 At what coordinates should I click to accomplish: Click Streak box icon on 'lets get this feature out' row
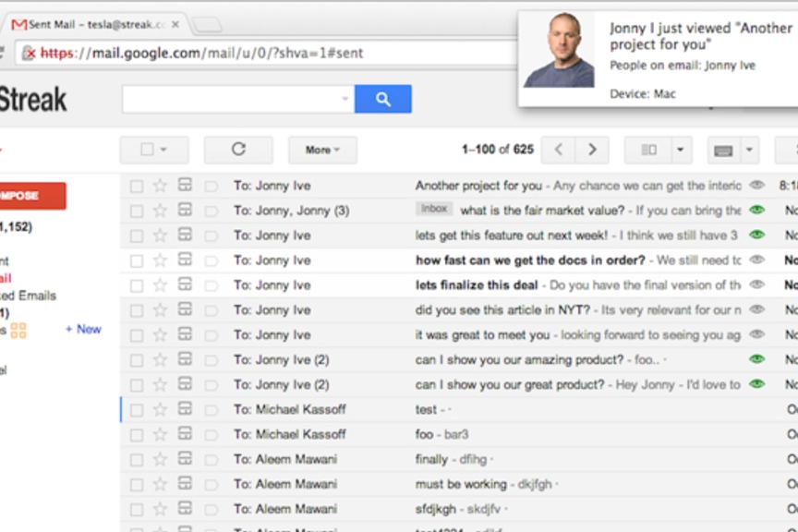(185, 235)
